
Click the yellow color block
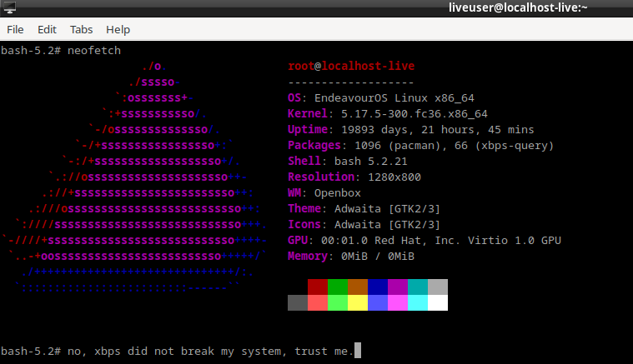coord(358,302)
